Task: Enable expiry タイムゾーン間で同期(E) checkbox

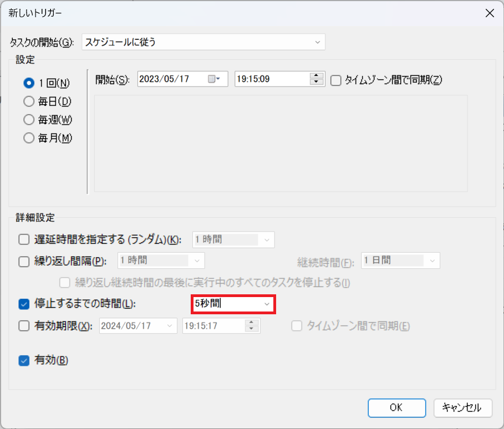Action: coord(297,326)
